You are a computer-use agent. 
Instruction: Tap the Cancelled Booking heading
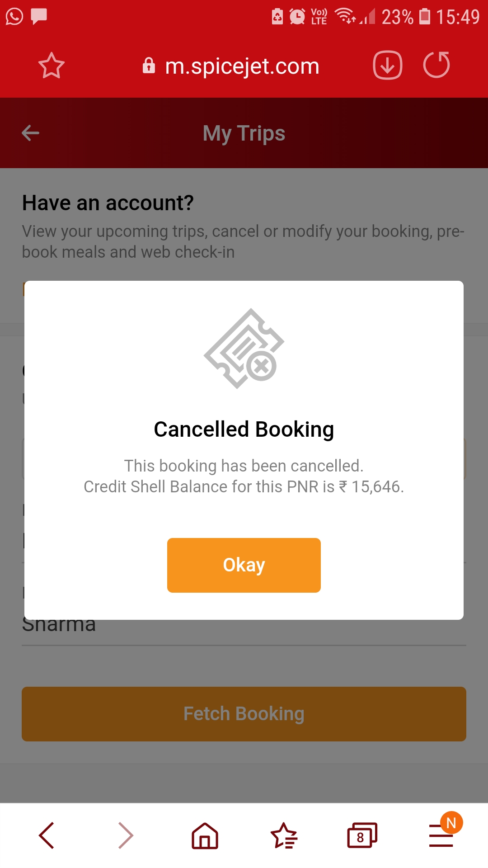point(244,429)
